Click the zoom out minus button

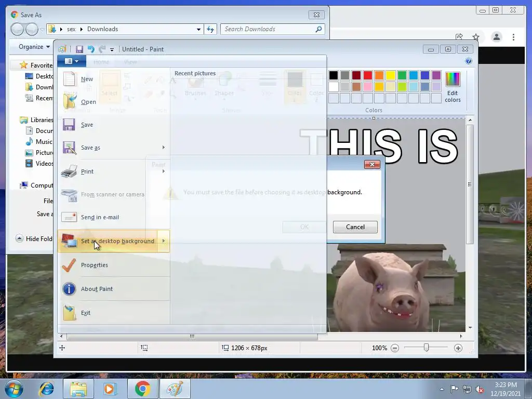(395, 348)
